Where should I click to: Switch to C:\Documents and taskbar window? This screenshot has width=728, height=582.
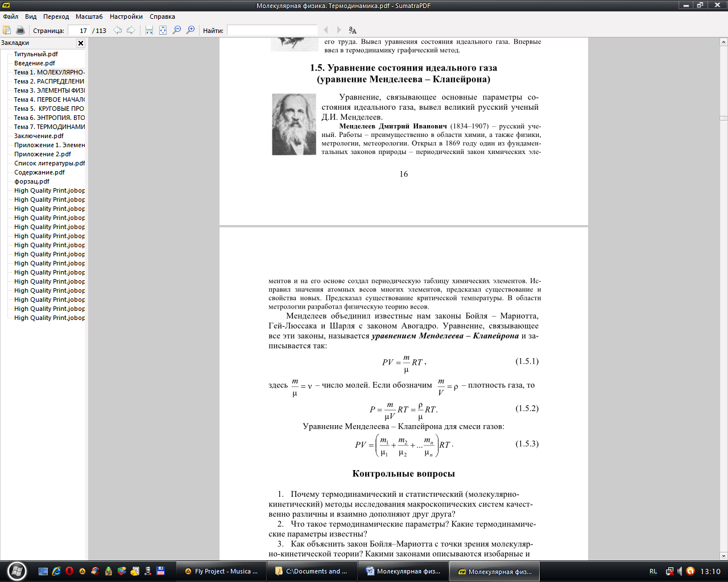[x=312, y=571]
